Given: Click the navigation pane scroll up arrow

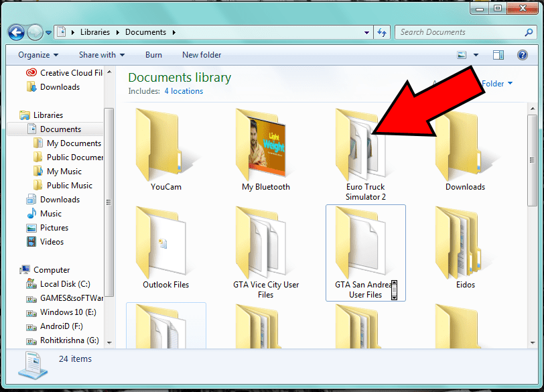Looking at the screenshot, I should tap(109, 72).
